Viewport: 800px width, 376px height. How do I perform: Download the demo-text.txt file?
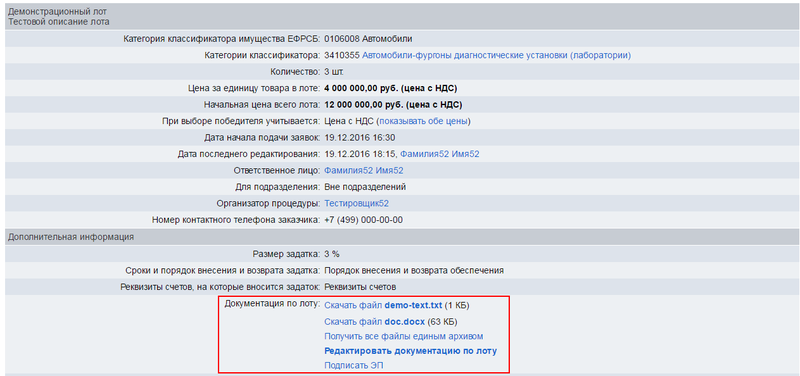click(x=383, y=306)
